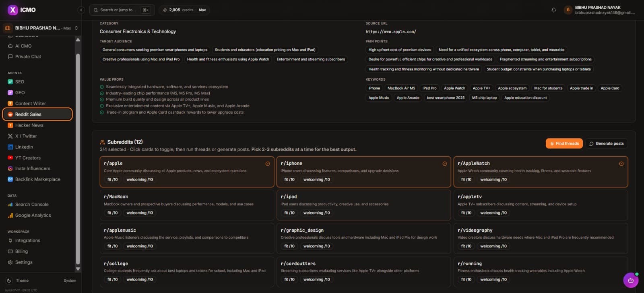Click the Google Analytics bar chart icon
The height and width of the screenshot is (293, 644).
[x=10, y=215]
